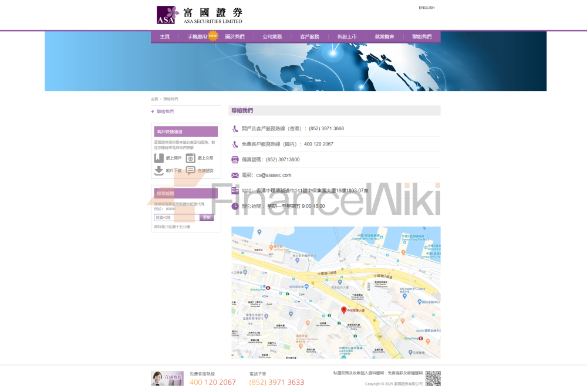The width and height of the screenshot is (587, 392).
Task: Select the 聯絡我們 sidebar link with arrow
Action: click(x=165, y=111)
